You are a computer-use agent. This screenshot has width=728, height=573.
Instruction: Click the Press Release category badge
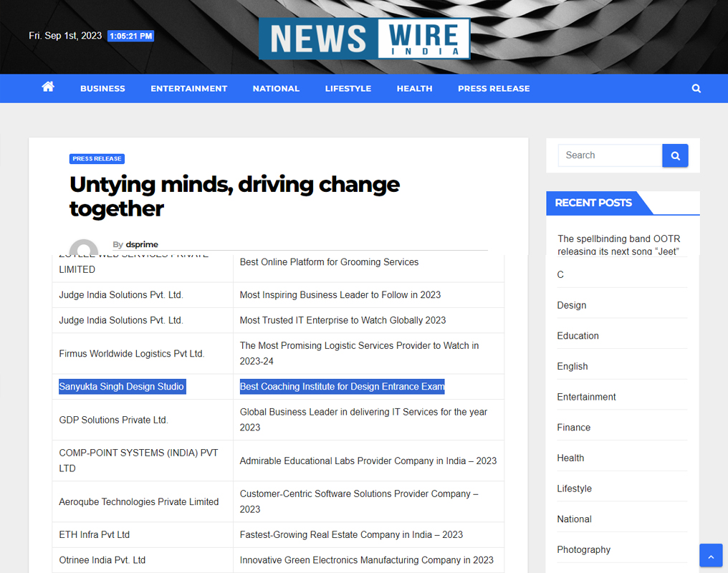tap(97, 159)
